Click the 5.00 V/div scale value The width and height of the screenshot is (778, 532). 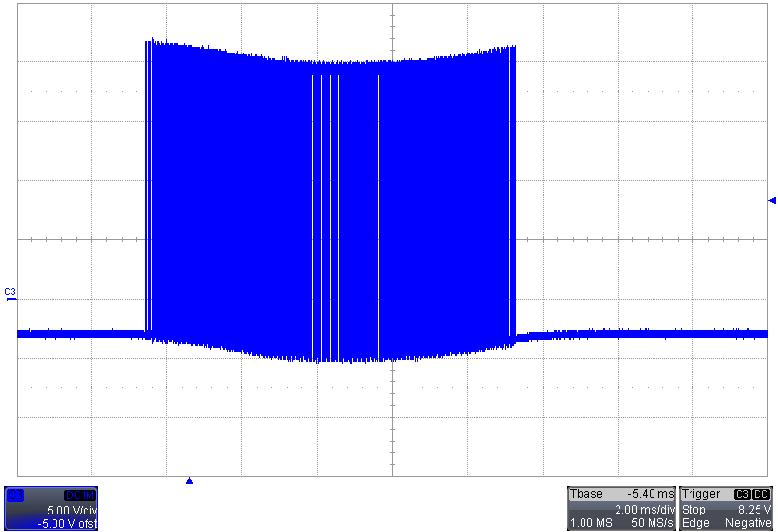(x=71, y=510)
